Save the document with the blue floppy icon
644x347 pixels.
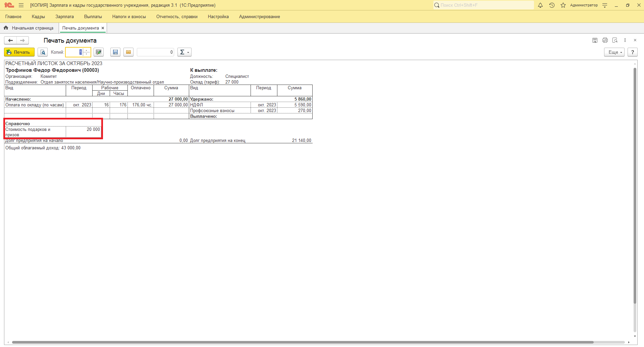[115, 52]
